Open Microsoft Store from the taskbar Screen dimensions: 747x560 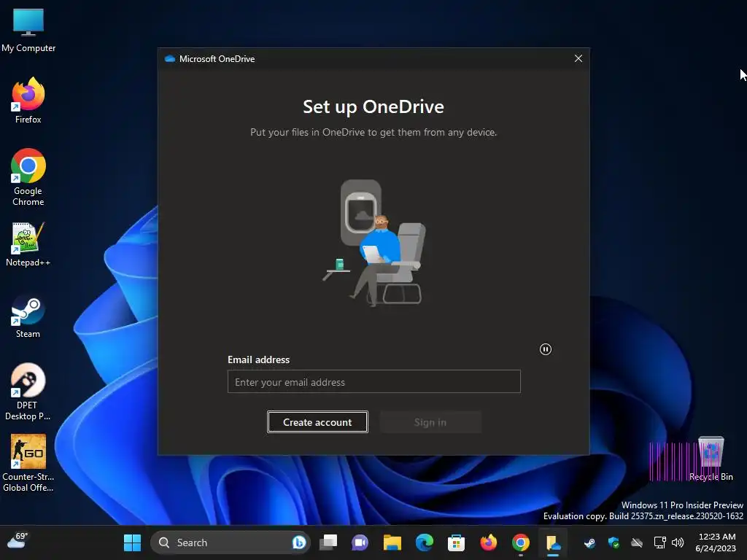(x=456, y=542)
